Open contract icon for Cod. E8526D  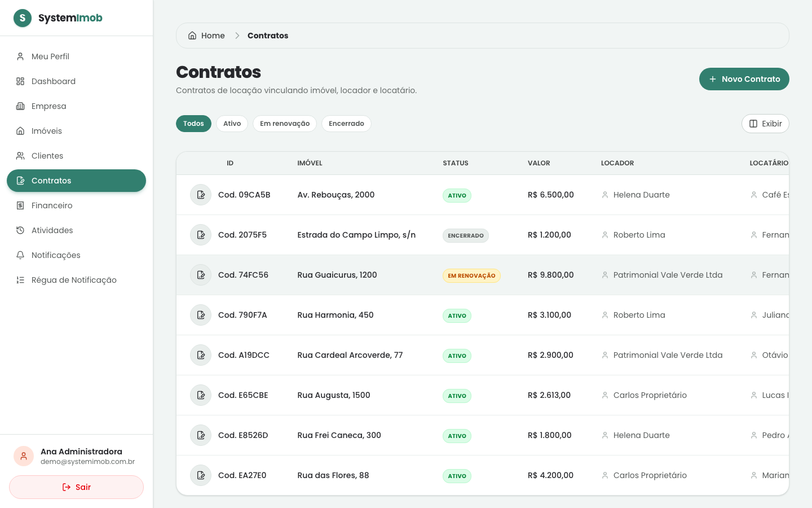(x=201, y=435)
